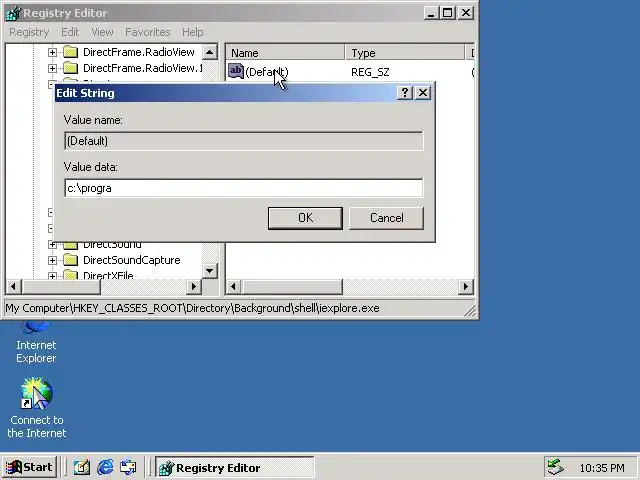The height and width of the screenshot is (480, 640).
Task: Click tree pane horizontal scroll right arrow
Action: click(x=194, y=287)
